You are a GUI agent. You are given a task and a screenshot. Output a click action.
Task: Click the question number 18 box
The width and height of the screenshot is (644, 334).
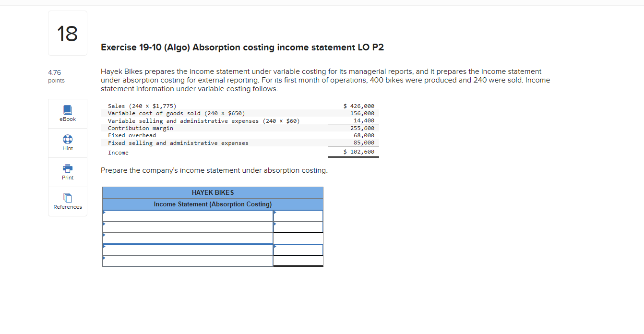tap(68, 33)
